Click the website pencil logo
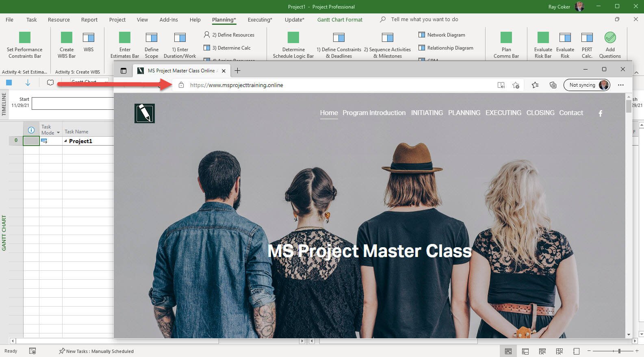644x357 pixels. click(x=145, y=113)
